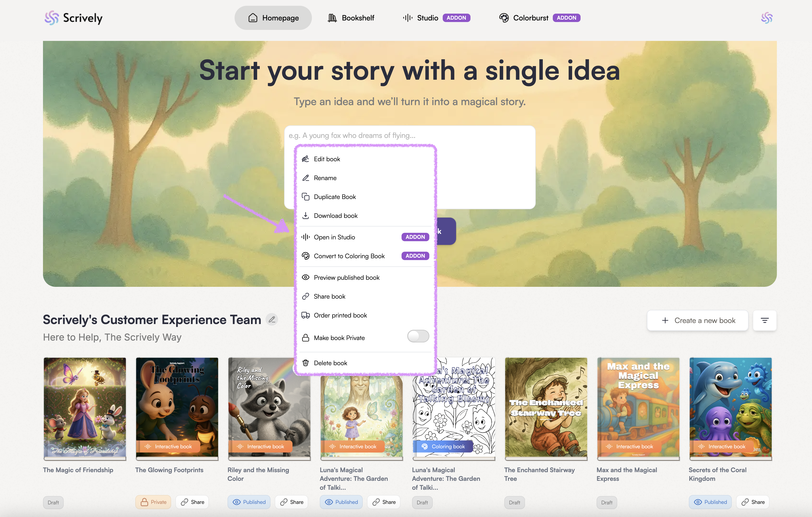812x517 pixels.
Task: Click Published status under Secrets of the Coral Kingdom
Action: pyautogui.click(x=710, y=502)
